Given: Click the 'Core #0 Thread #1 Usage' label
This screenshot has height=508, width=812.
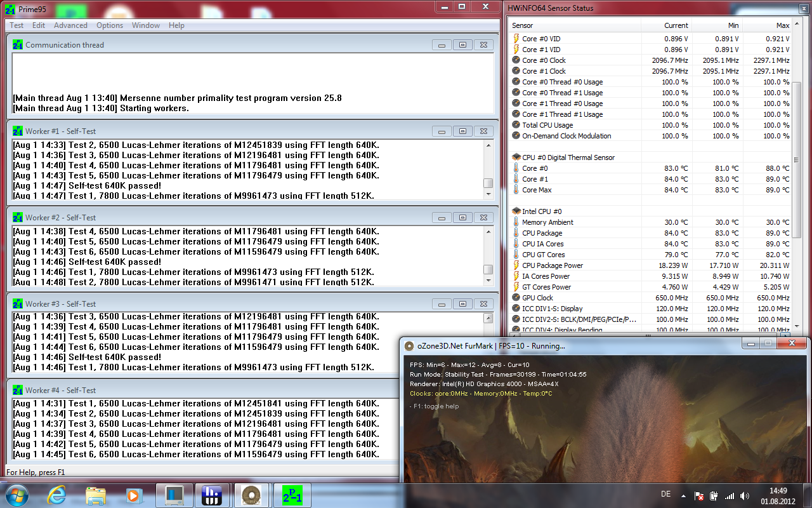Looking at the screenshot, I should coord(563,93).
